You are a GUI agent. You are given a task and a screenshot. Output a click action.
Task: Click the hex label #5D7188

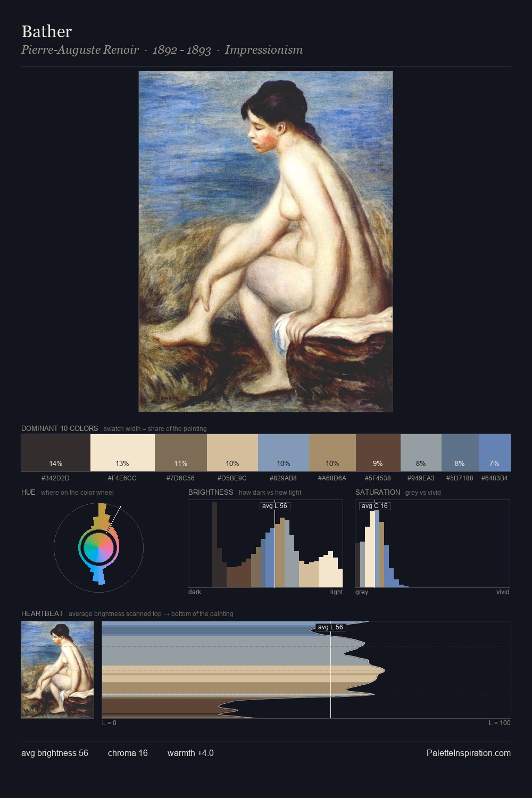click(460, 478)
